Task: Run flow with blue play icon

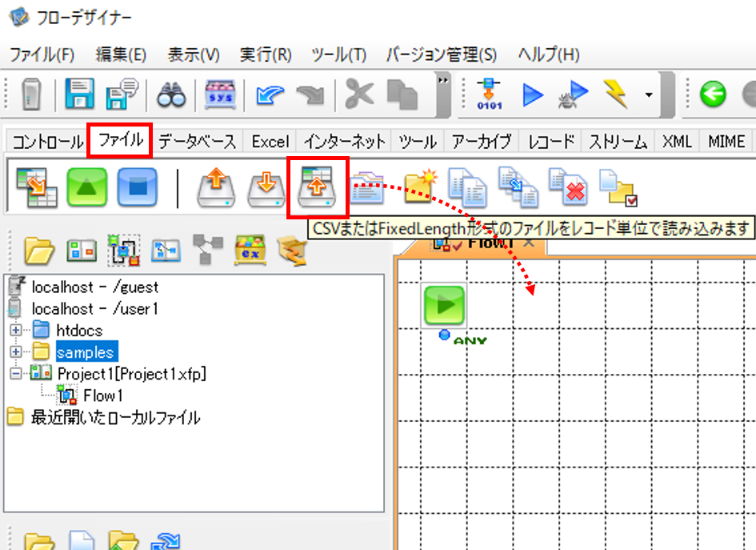Action: point(533,94)
